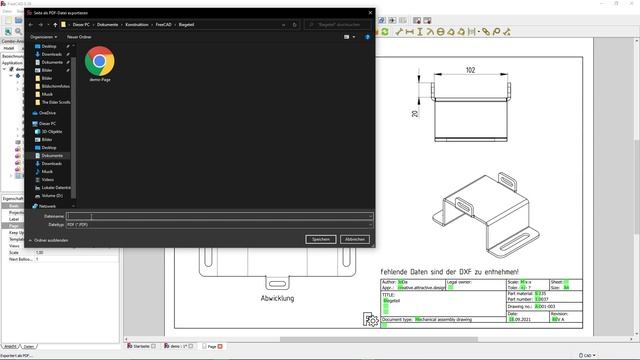The image size is (640, 360).
Task: Collapse folders with Ordner ausblenden
Action: (48, 240)
